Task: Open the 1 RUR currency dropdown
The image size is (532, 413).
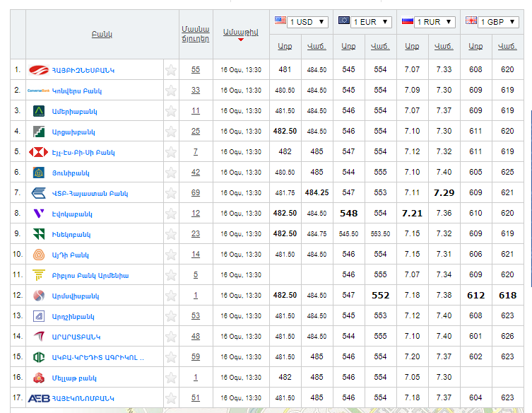Action: [x=435, y=22]
